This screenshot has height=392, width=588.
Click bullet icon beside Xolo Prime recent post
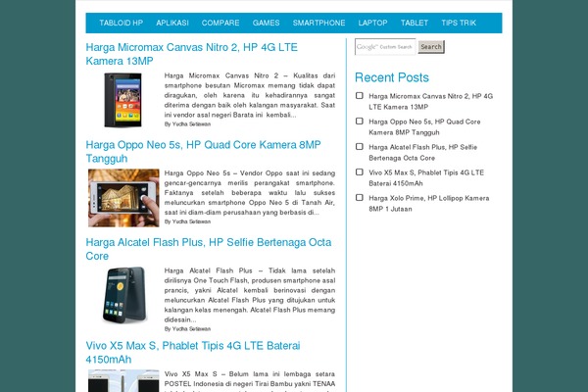(360, 198)
